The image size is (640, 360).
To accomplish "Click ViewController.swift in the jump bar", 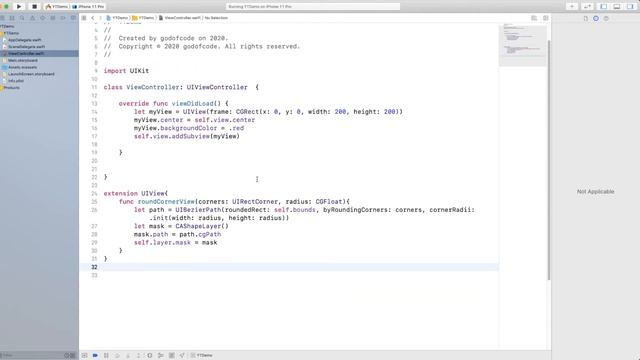I will coord(179,18).
